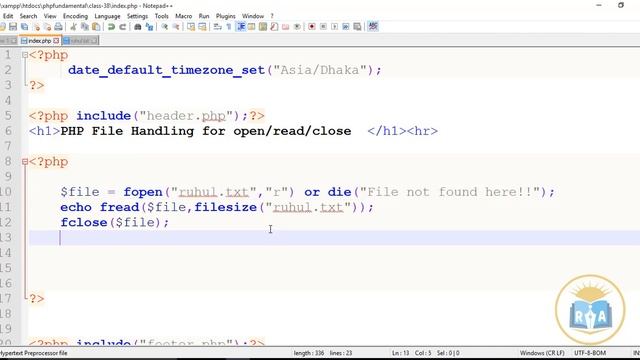Switch to the tab right of index.php
The image size is (640, 360).
(x=81, y=41)
